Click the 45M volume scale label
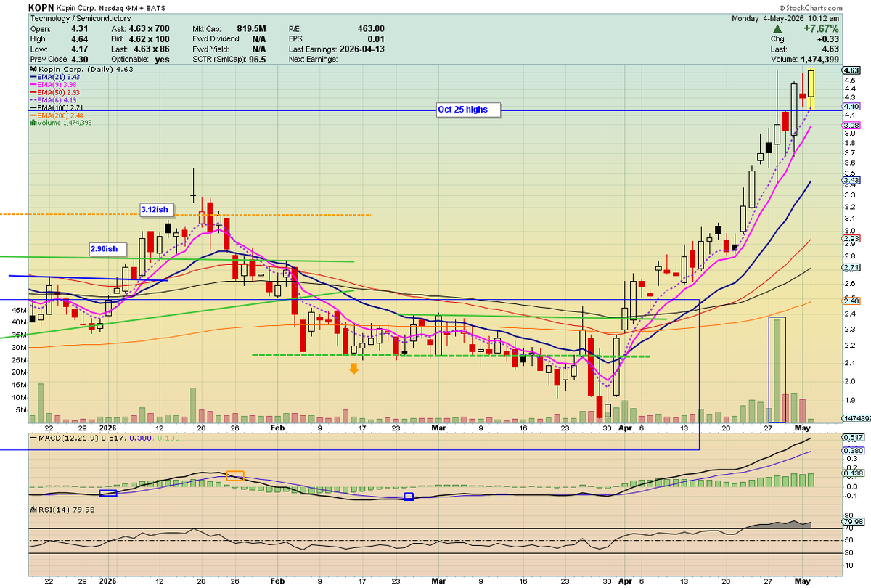This screenshot has width=871, height=588. point(20,310)
